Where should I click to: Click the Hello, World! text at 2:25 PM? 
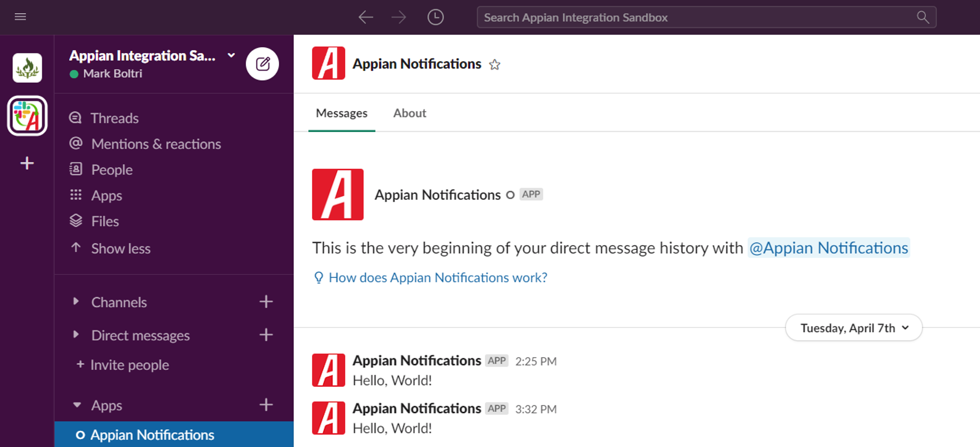[x=392, y=381]
